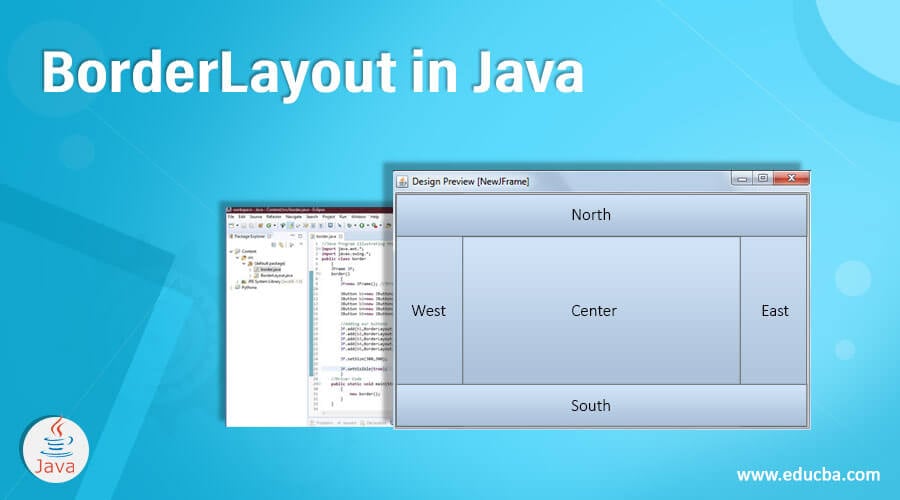Maximize the Design Preview window
The width and height of the screenshot is (900, 500).
click(763, 179)
